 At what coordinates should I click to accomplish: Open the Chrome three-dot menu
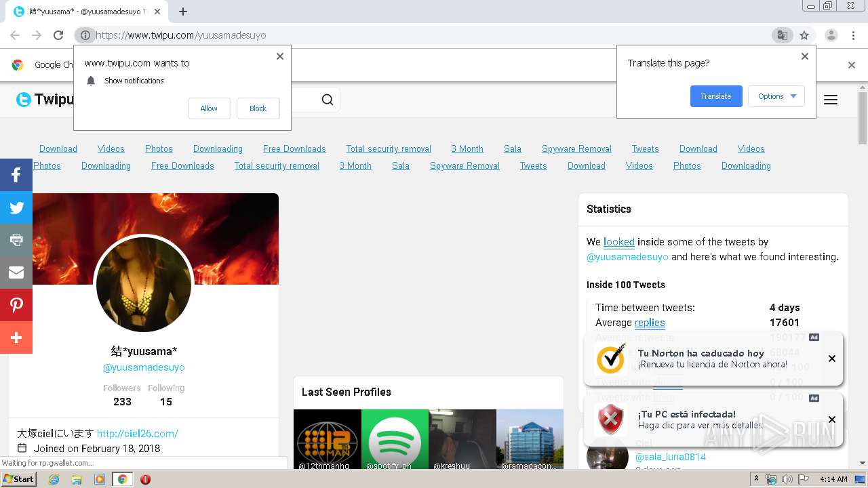point(854,35)
